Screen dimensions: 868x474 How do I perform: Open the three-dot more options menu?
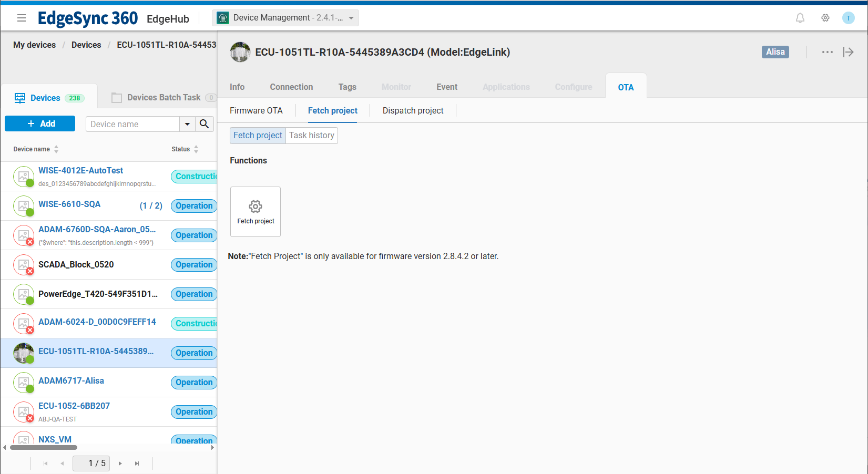coord(827,52)
